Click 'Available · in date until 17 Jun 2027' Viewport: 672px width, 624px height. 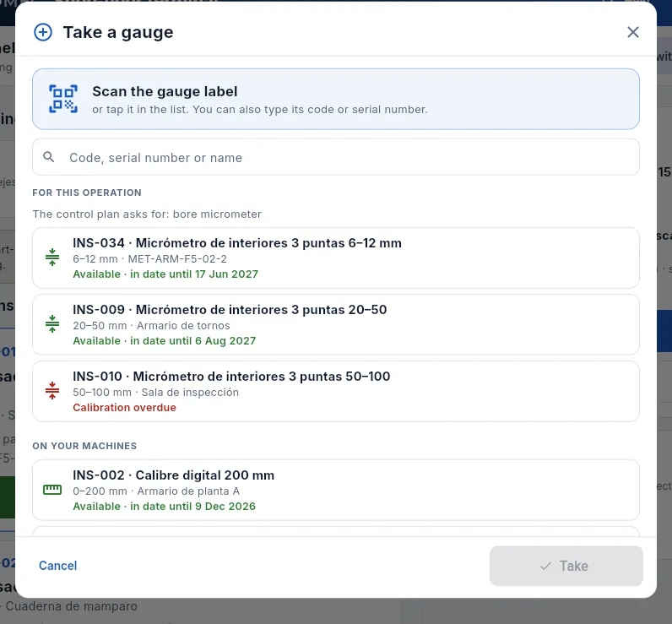pos(165,274)
